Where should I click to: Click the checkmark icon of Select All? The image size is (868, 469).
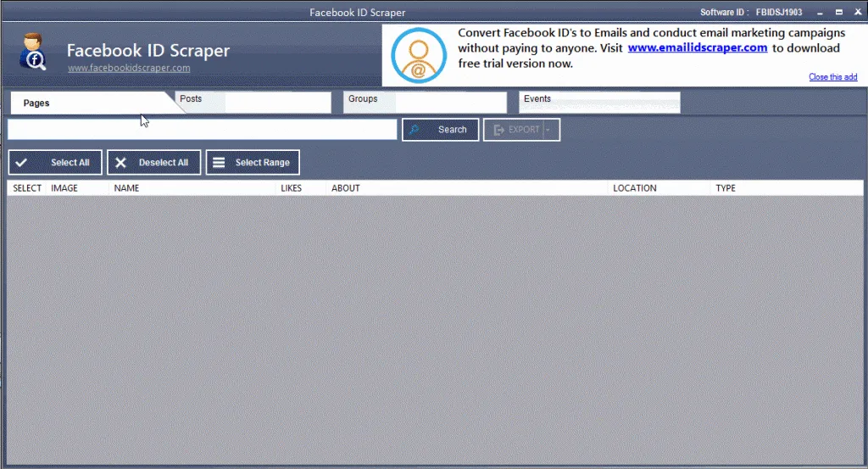click(x=21, y=163)
